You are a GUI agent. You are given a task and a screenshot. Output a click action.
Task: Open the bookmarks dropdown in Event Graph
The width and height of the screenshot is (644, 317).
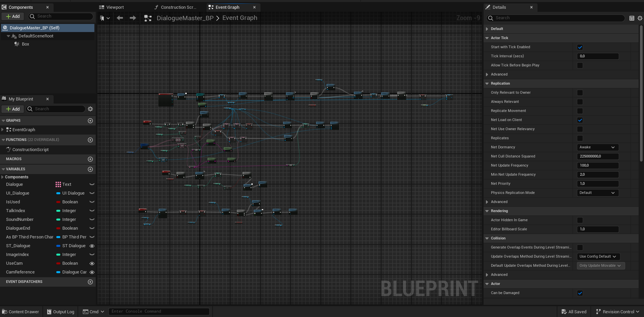coord(105,18)
